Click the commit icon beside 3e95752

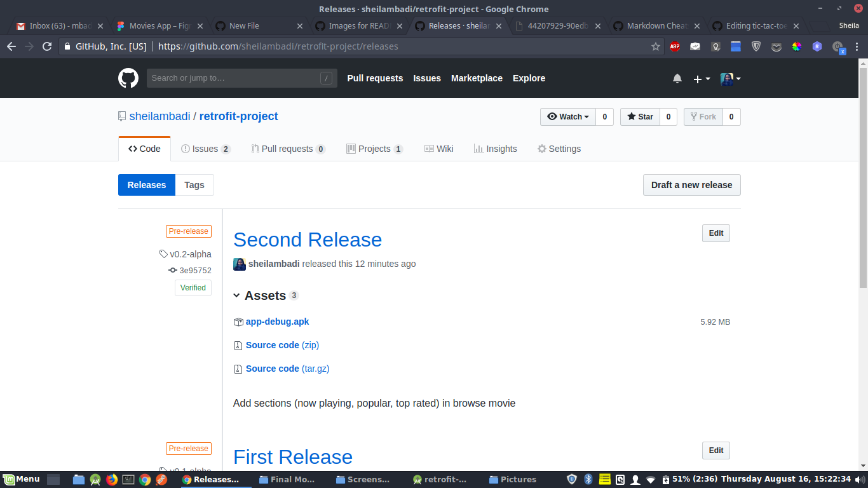click(x=172, y=270)
